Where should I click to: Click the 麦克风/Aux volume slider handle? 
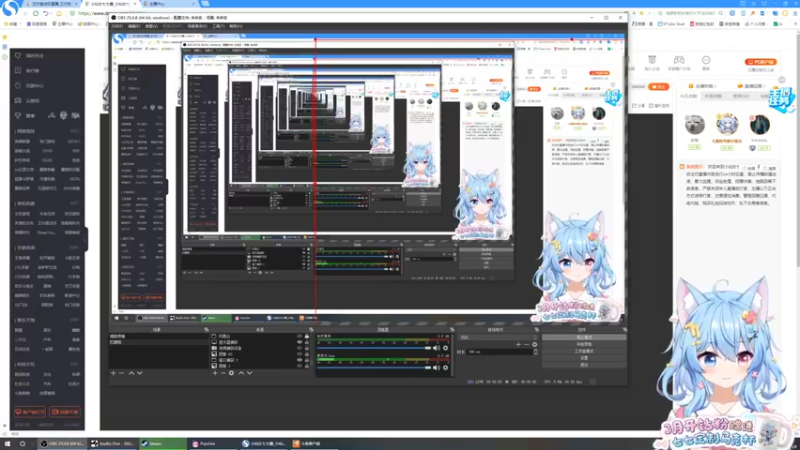pyautogui.click(x=428, y=367)
